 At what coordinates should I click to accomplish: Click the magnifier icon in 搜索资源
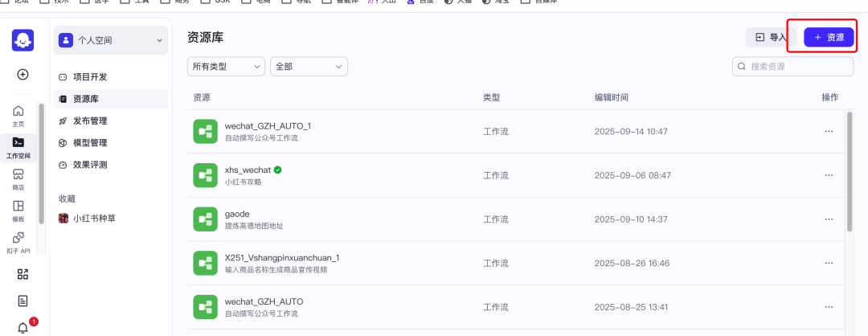(x=742, y=67)
